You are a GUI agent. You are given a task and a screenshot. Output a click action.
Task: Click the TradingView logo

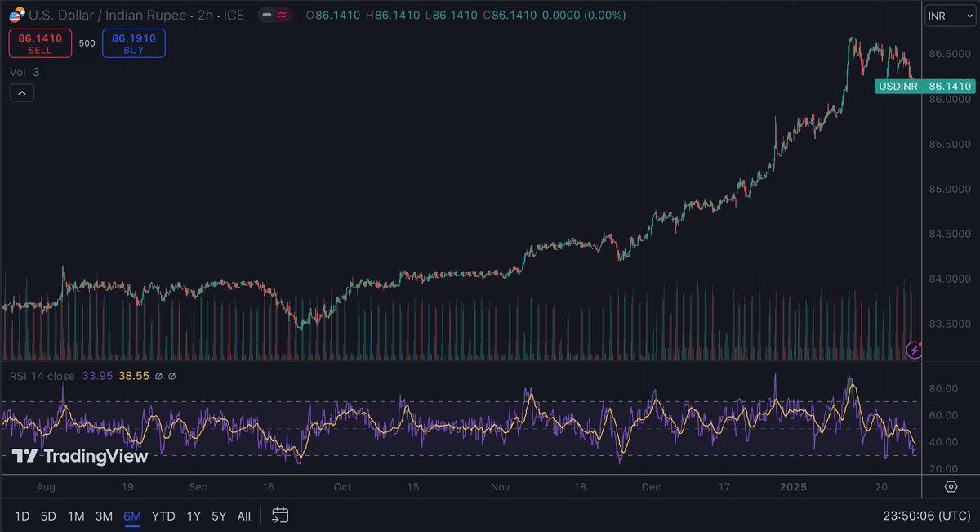pyautogui.click(x=80, y=456)
